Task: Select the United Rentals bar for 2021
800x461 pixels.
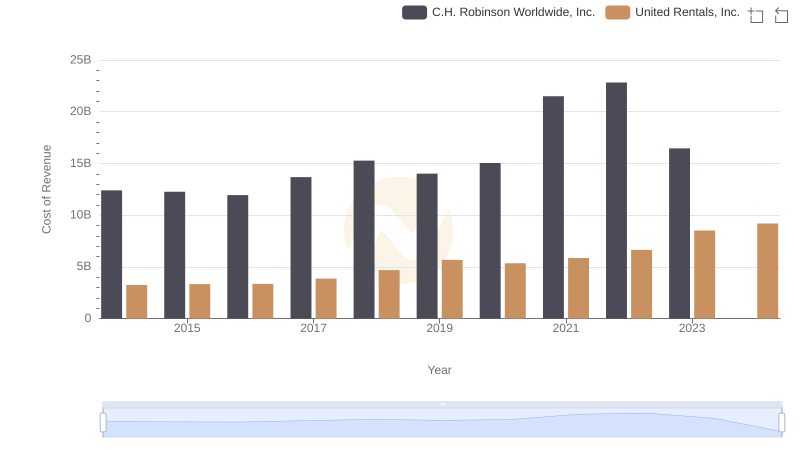Action: (578, 288)
